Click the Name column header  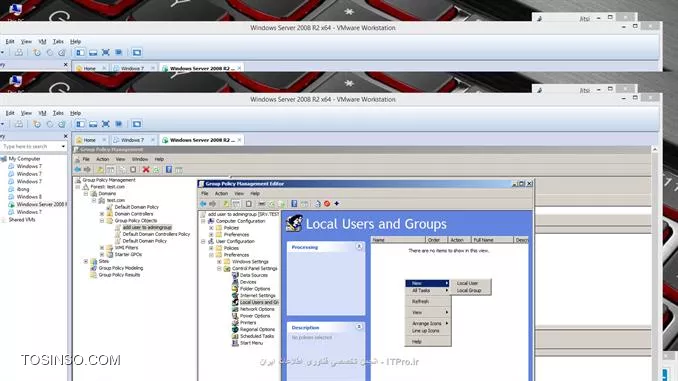coord(398,240)
